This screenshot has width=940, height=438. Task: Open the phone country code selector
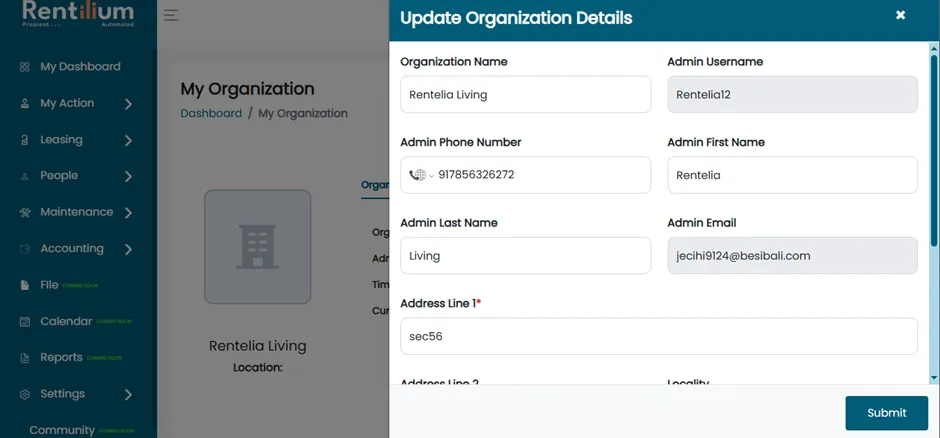click(x=421, y=175)
